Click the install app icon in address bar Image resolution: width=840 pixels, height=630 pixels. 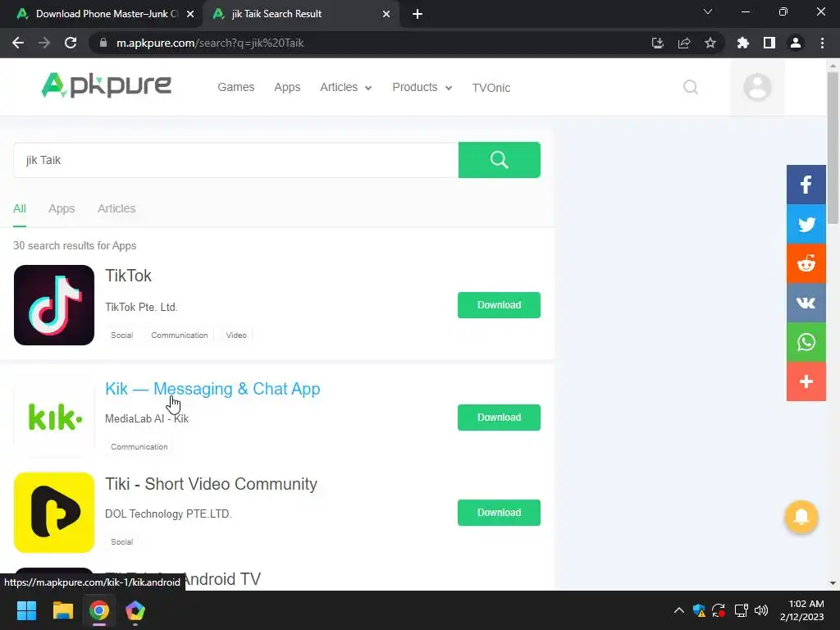click(x=657, y=43)
